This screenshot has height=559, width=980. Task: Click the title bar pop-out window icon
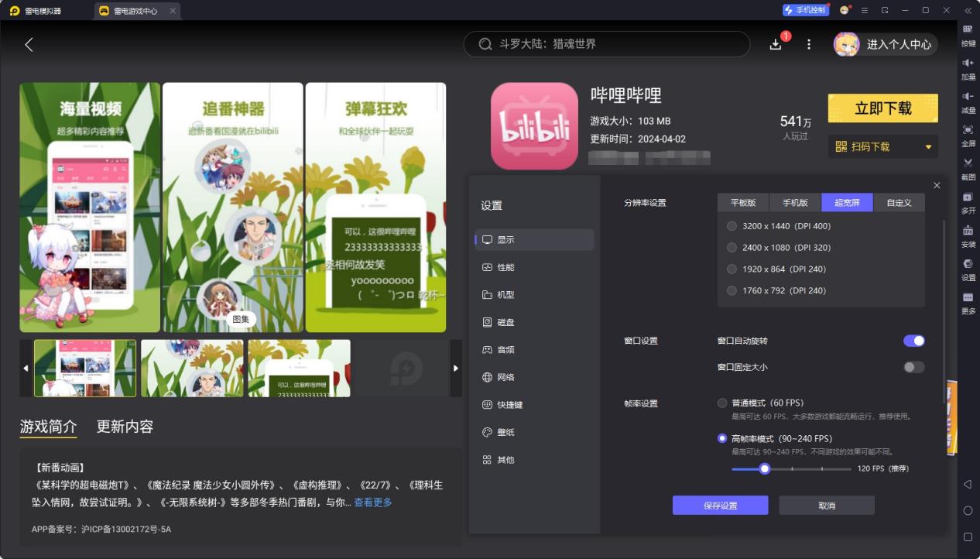point(885,10)
